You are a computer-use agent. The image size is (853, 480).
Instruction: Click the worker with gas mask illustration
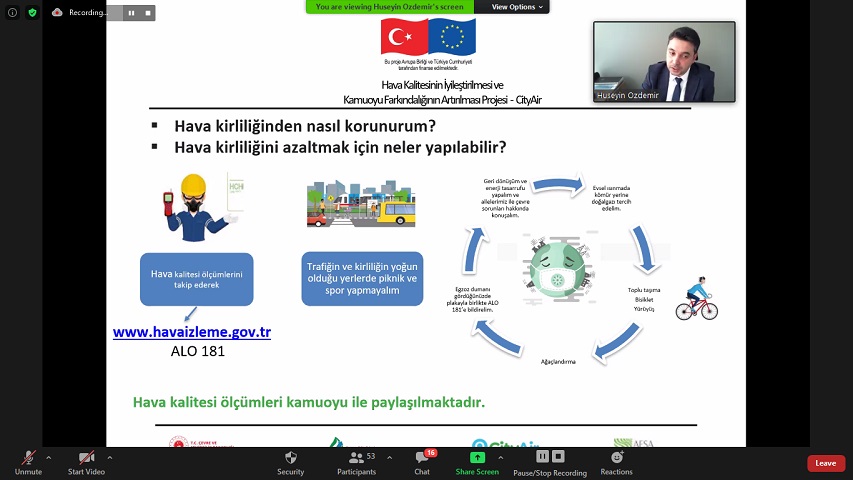202,207
